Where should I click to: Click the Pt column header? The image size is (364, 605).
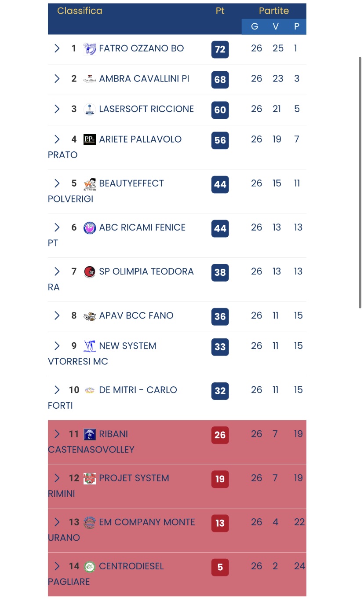coord(220,11)
